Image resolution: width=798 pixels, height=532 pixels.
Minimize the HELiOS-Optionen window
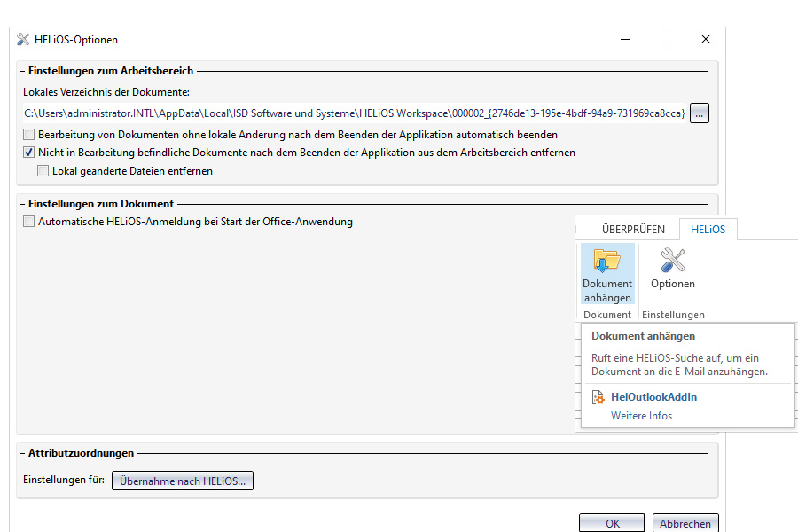pos(625,40)
